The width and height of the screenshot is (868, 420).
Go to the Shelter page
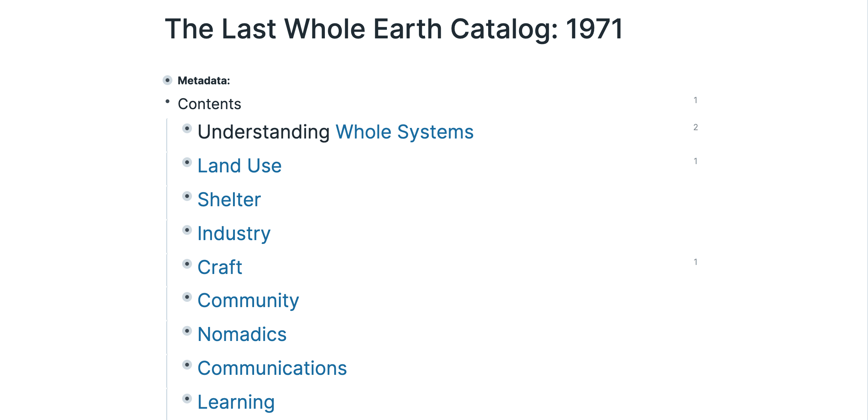coord(229,200)
